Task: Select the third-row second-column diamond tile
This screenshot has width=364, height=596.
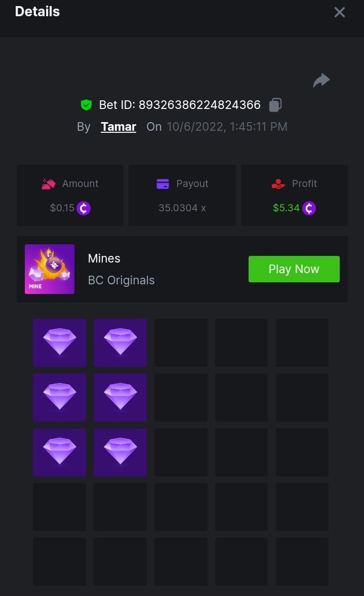Action: 120,452
